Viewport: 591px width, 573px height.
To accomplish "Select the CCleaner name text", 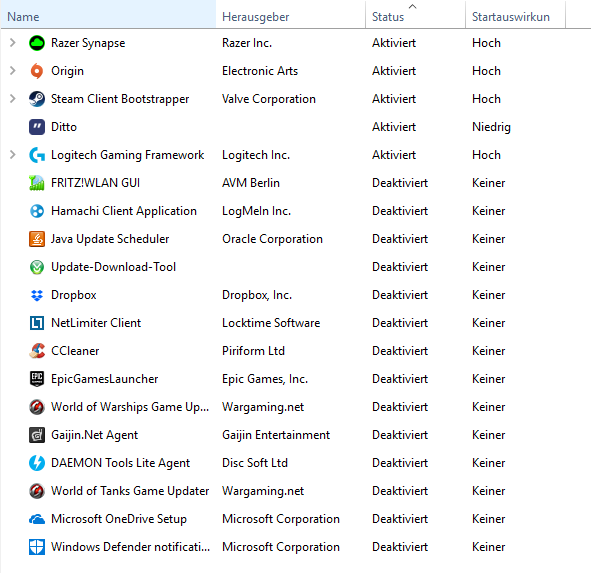I will pyautogui.click(x=75, y=351).
